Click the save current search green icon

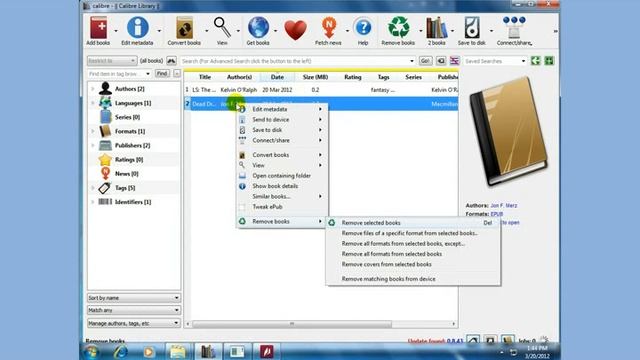click(x=536, y=61)
